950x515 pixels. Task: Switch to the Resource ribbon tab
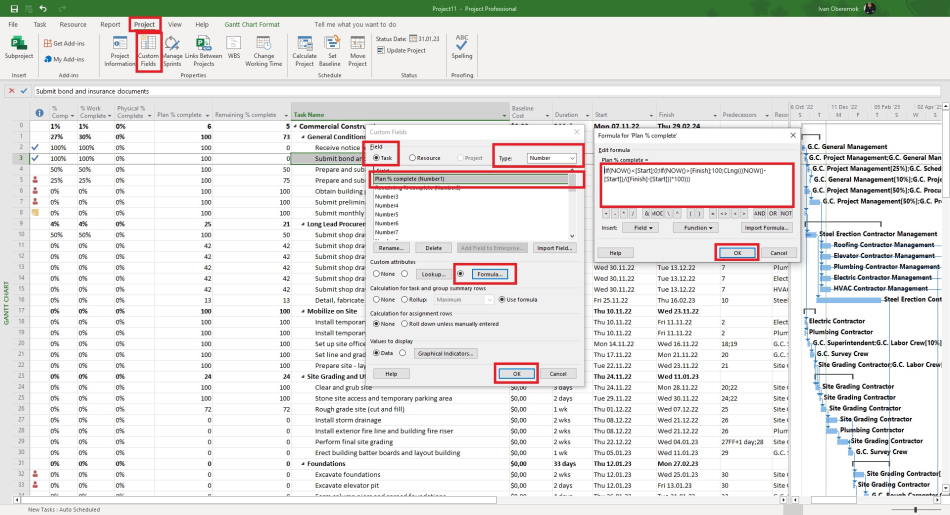(x=73, y=24)
